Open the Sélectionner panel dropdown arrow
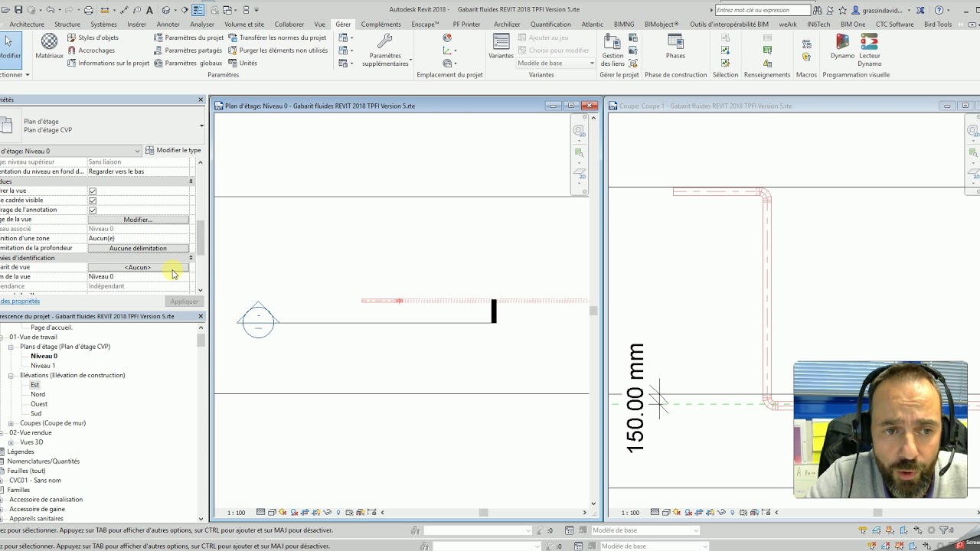 pos(27,75)
